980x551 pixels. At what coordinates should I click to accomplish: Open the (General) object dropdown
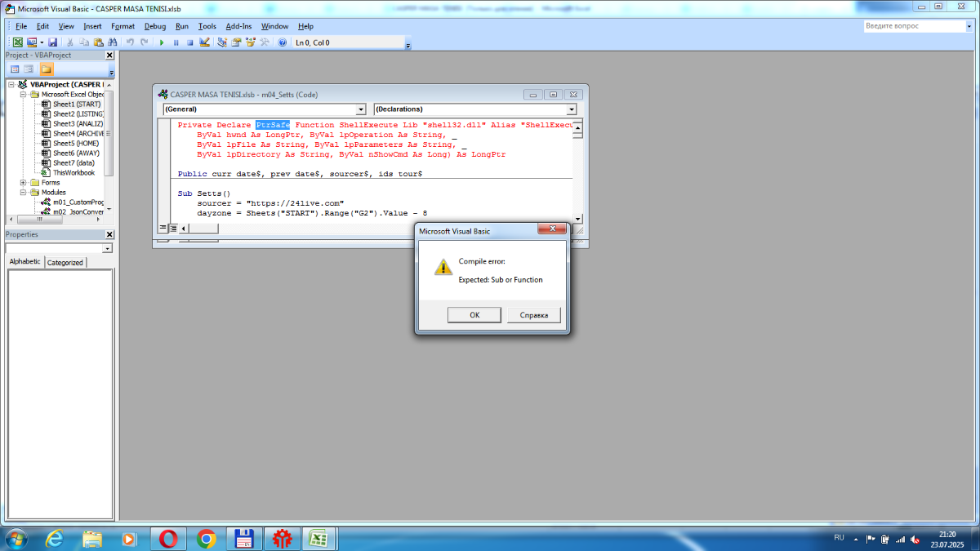click(x=361, y=109)
